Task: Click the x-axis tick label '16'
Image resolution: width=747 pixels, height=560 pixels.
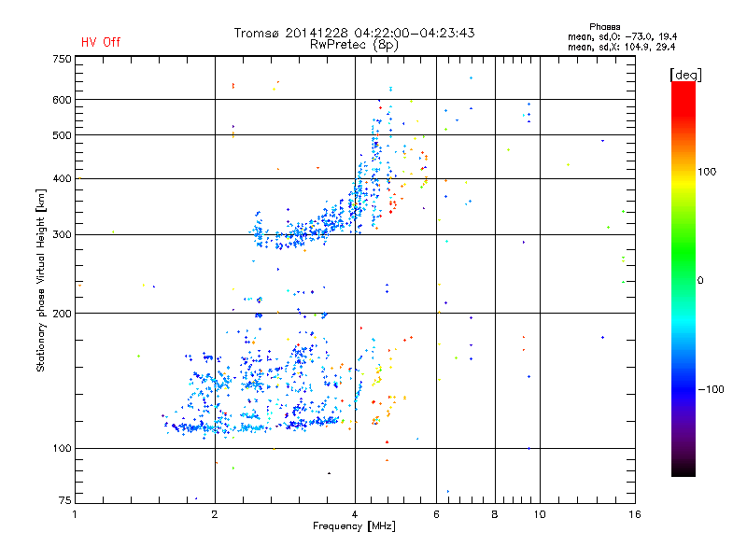Action: pyautogui.click(x=635, y=514)
